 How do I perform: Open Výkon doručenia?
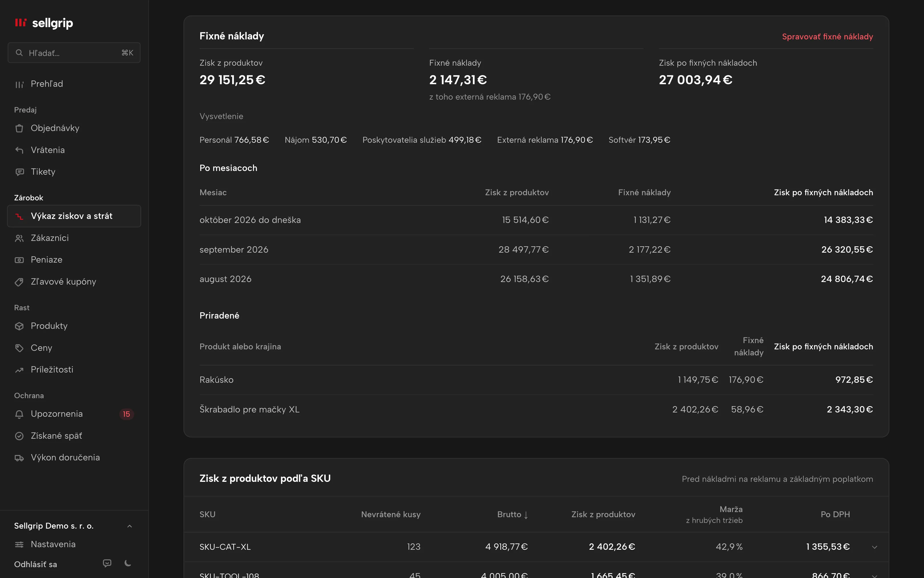[x=74, y=458]
